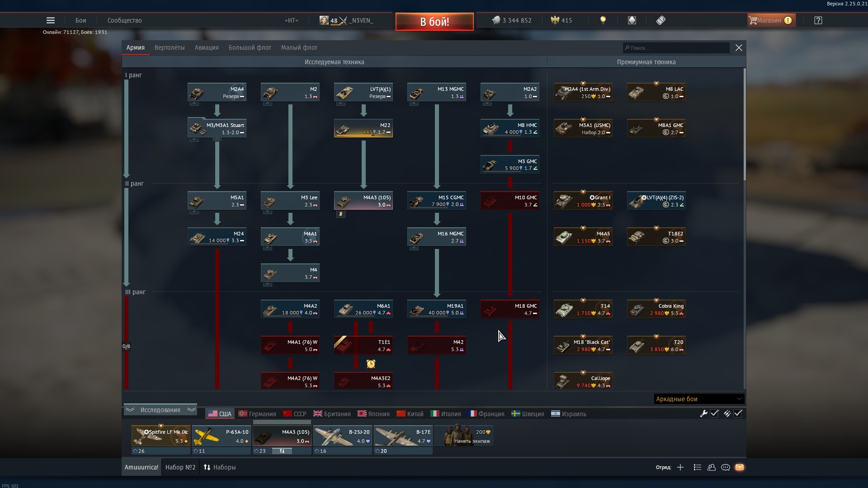868x488 pixels.
Task: Select the Calliope premium vehicle
Action: tap(583, 381)
